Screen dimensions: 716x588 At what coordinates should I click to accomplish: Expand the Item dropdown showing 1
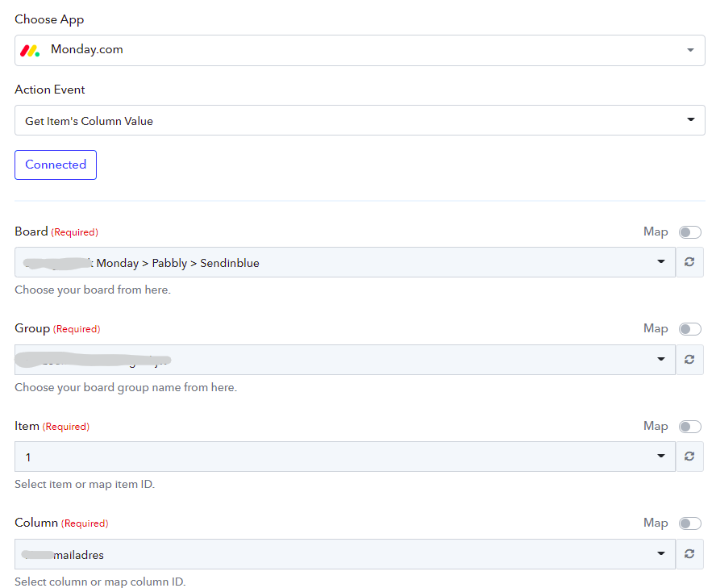click(x=345, y=457)
